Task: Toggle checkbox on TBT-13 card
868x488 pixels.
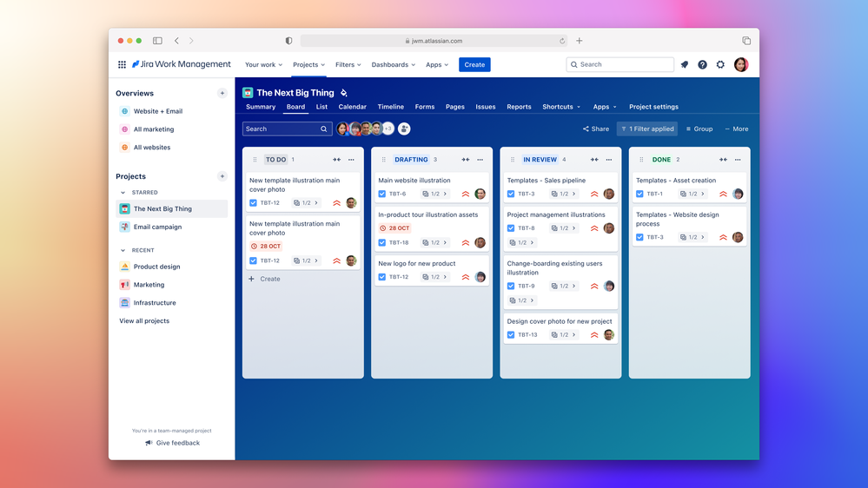Action: pyautogui.click(x=511, y=334)
